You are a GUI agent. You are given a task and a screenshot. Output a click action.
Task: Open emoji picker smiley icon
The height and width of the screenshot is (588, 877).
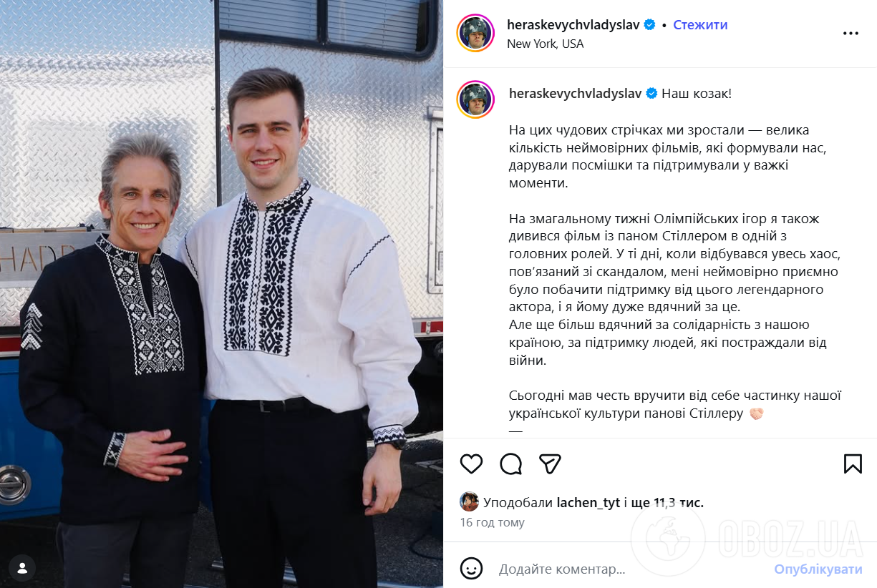coord(470,569)
